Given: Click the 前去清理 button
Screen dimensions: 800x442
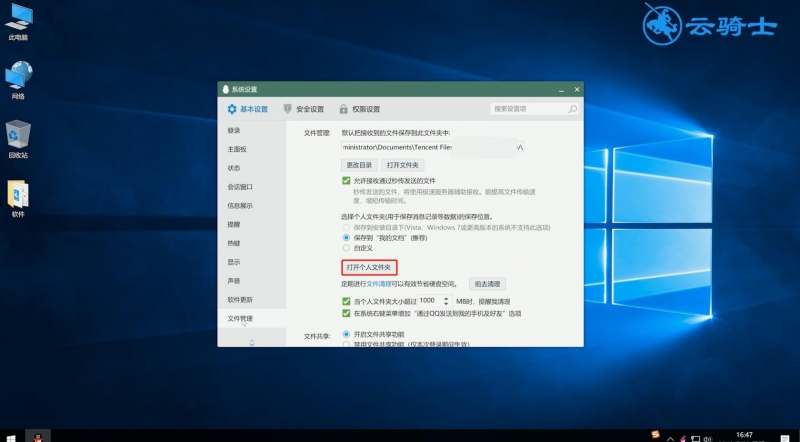Looking at the screenshot, I should (487, 284).
